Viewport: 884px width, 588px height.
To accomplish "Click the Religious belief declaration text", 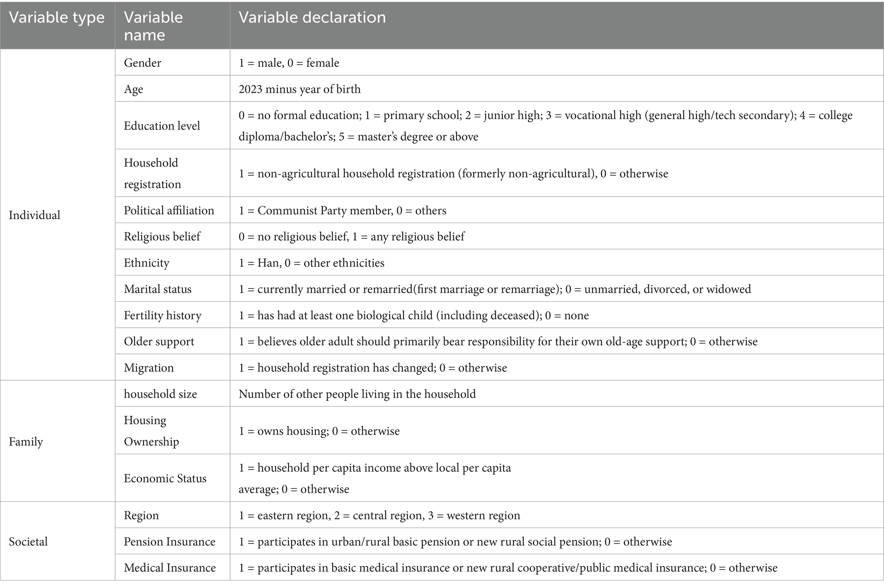I will pyautogui.click(x=351, y=236).
